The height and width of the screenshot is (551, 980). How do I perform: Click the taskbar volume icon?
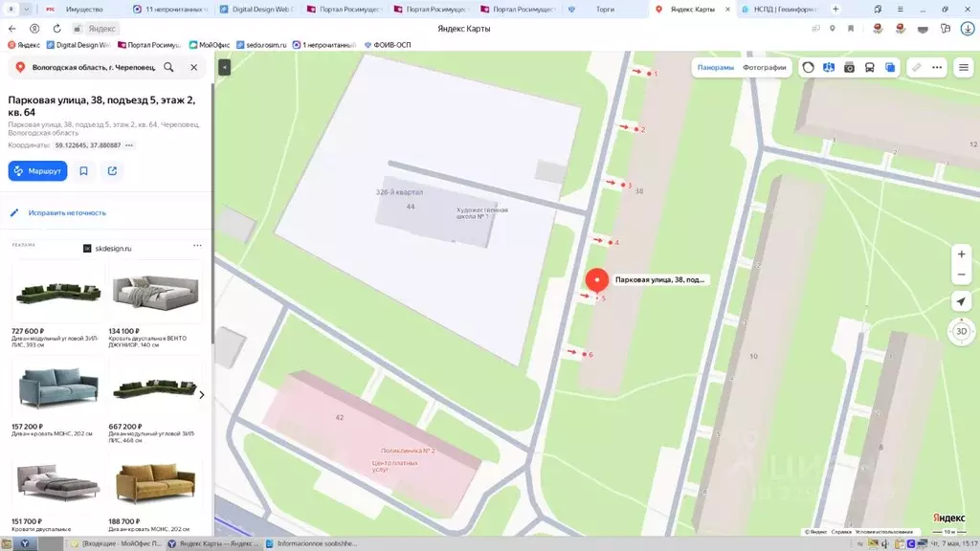tap(885, 543)
